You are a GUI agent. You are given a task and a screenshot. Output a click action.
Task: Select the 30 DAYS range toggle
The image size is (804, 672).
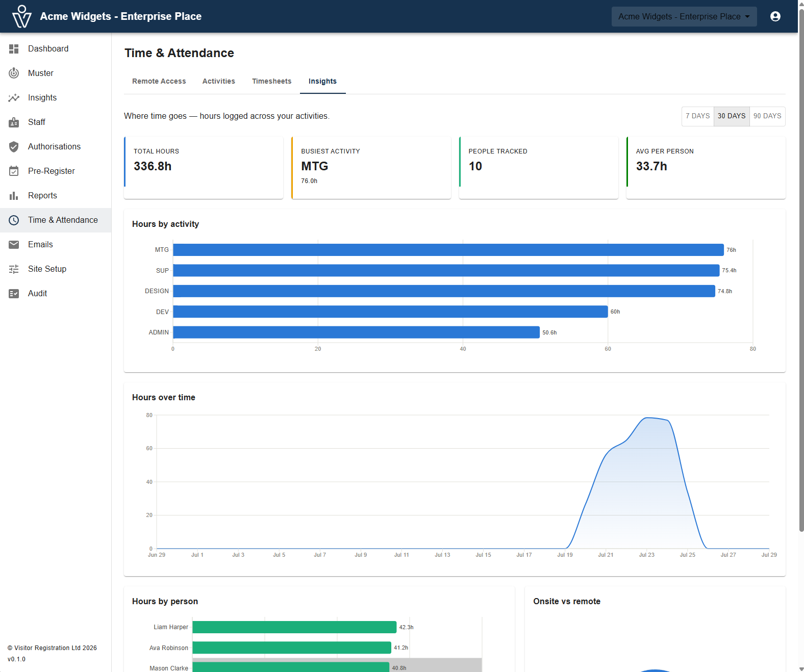pos(732,116)
